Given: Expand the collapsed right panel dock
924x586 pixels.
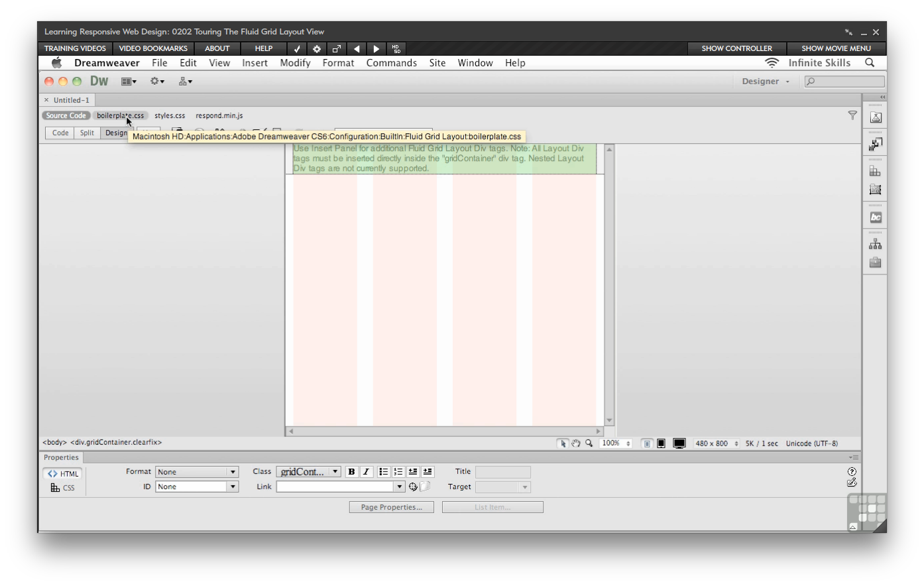Looking at the screenshot, I should 882,97.
